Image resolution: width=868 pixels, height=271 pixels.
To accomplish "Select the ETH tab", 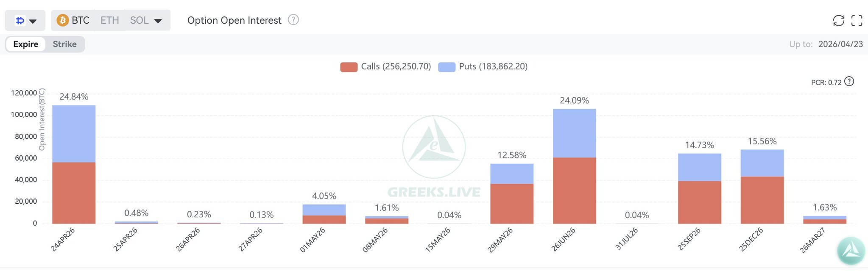I will click(109, 20).
